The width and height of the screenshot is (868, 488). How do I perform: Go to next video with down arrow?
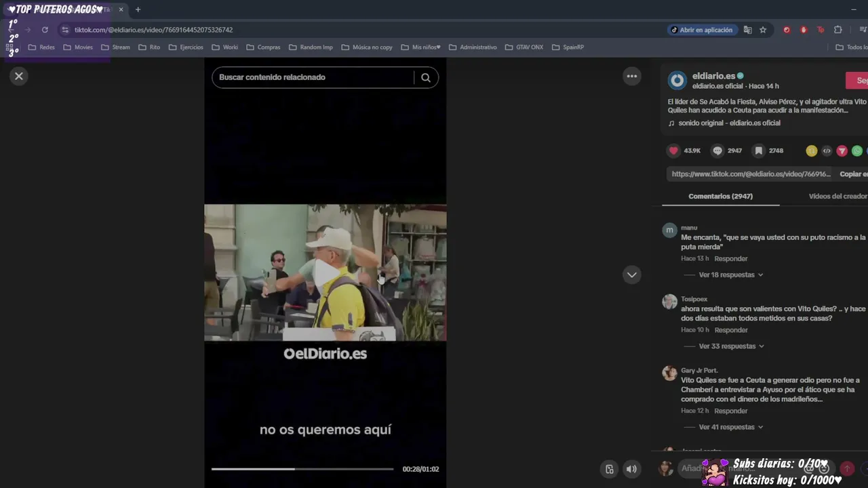coord(632,274)
